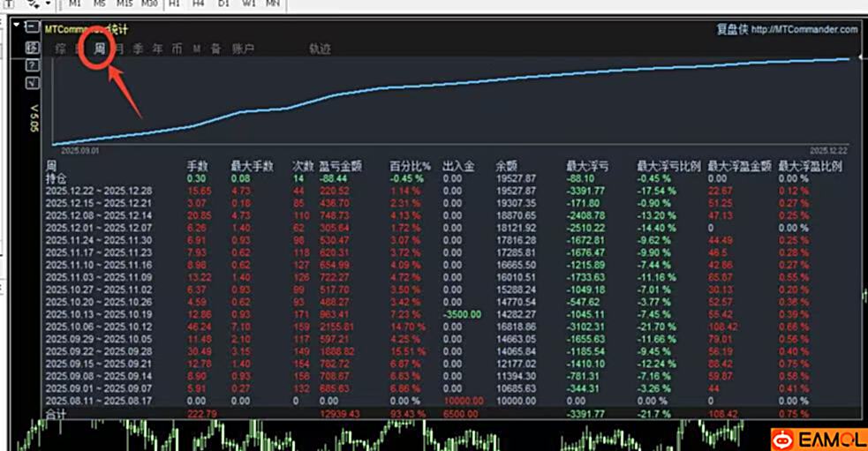Click the EAMOL robot logo icon
This screenshot has width=868, height=451.
[781, 439]
